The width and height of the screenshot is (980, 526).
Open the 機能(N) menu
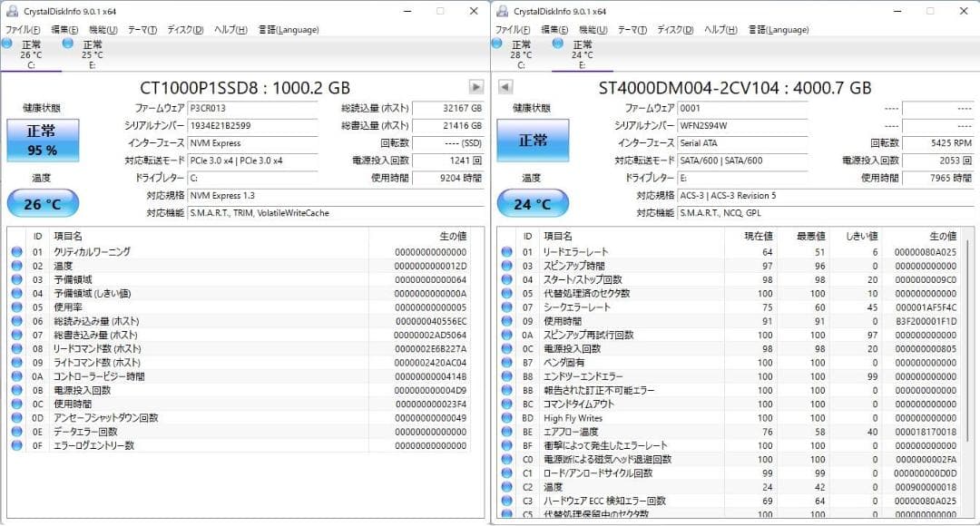coord(102,29)
